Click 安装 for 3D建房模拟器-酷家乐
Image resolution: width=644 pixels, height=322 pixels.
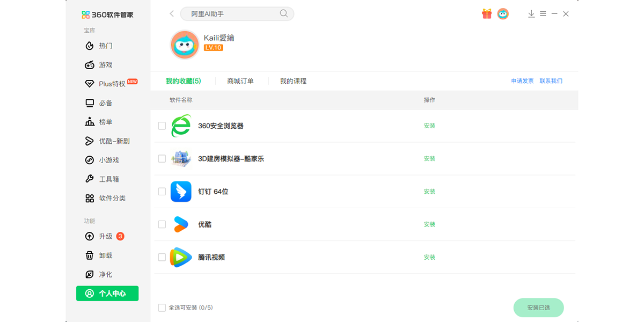(x=429, y=159)
